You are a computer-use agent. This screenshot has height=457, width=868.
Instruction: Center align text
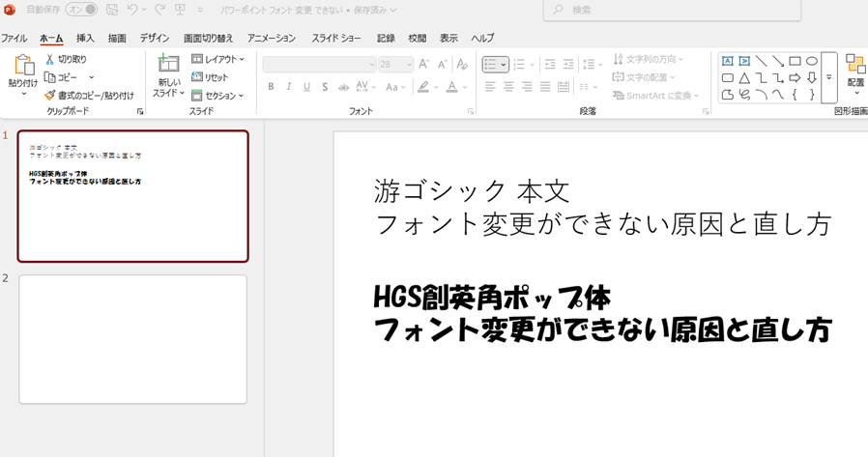click(508, 87)
